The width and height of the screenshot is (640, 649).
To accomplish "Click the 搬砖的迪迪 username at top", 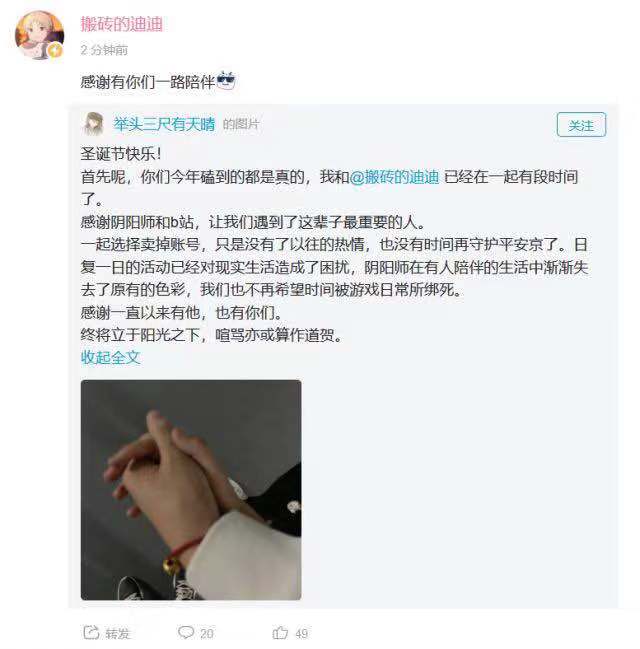I will click(122, 24).
